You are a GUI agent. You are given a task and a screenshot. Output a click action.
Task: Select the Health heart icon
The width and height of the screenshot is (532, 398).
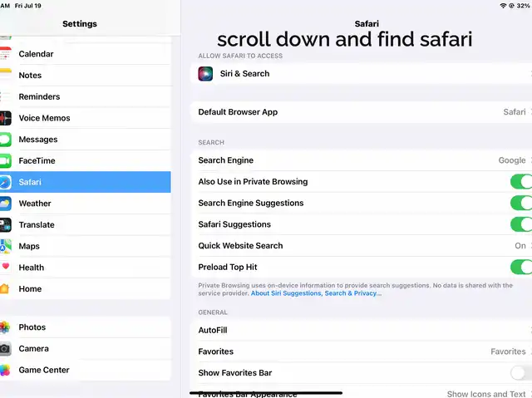click(x=5, y=268)
